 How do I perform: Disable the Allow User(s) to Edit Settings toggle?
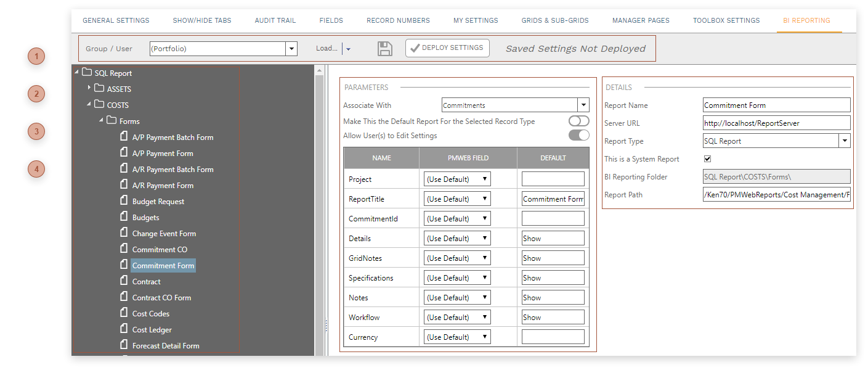pos(578,134)
